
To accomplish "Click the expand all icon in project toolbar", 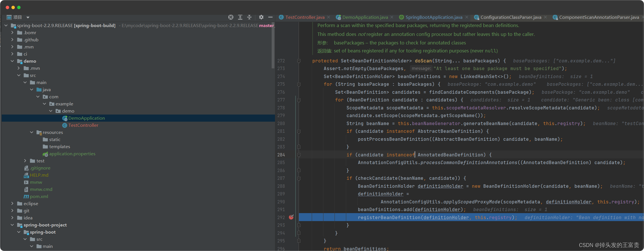I will [240, 17].
